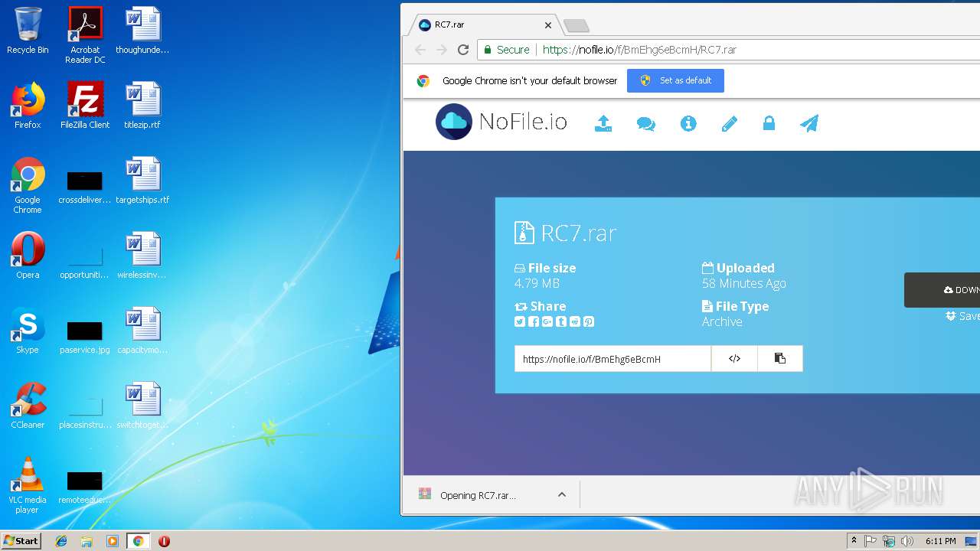Reload the page in Chrome

tap(463, 50)
